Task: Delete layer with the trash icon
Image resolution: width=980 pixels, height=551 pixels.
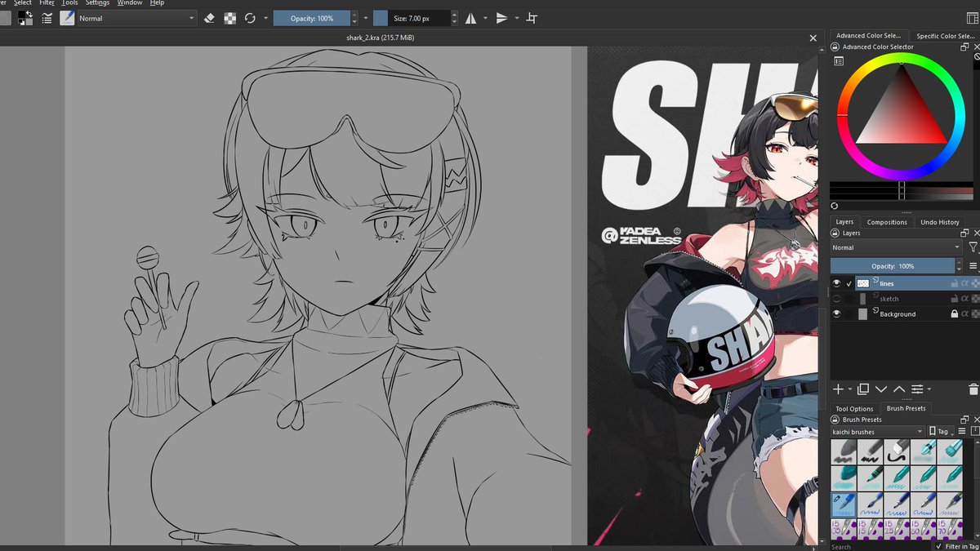Action: click(x=973, y=389)
